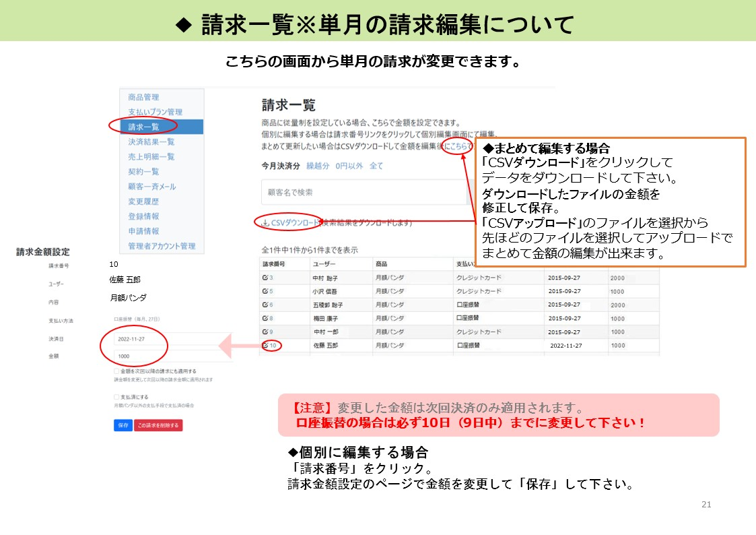The image size is (756, 535).
Task: Click edit icon for invoice number 8
Action: 265,319
